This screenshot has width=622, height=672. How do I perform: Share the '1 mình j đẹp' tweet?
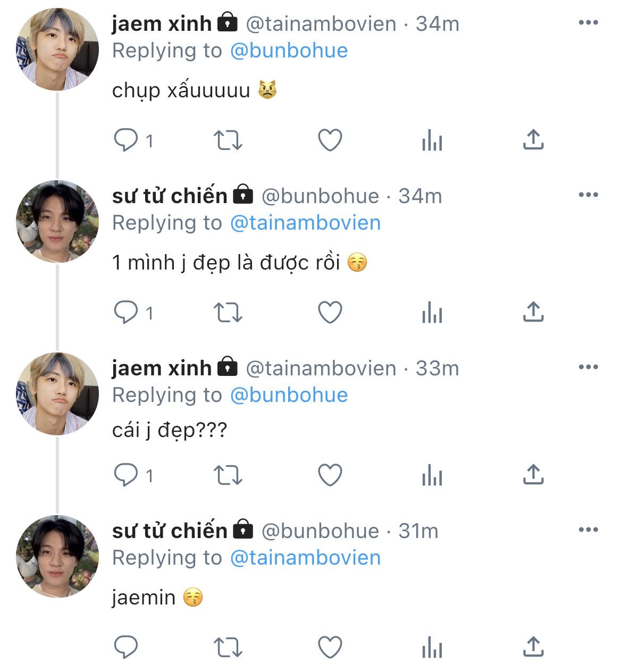533,312
